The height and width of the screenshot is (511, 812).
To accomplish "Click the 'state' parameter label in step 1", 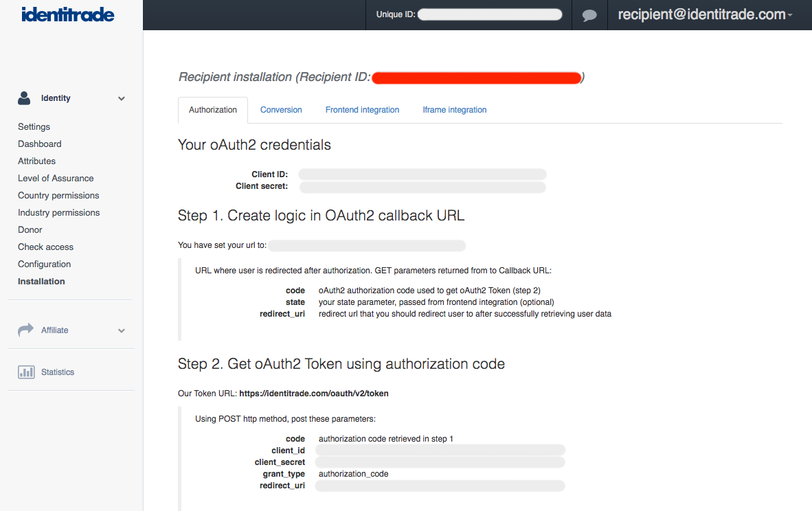I will click(x=295, y=302).
